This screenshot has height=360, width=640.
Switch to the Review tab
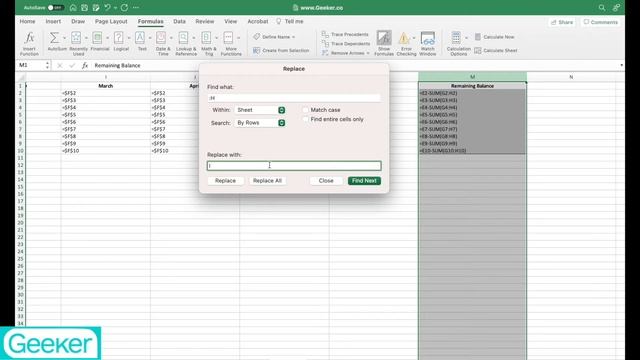pyautogui.click(x=204, y=21)
